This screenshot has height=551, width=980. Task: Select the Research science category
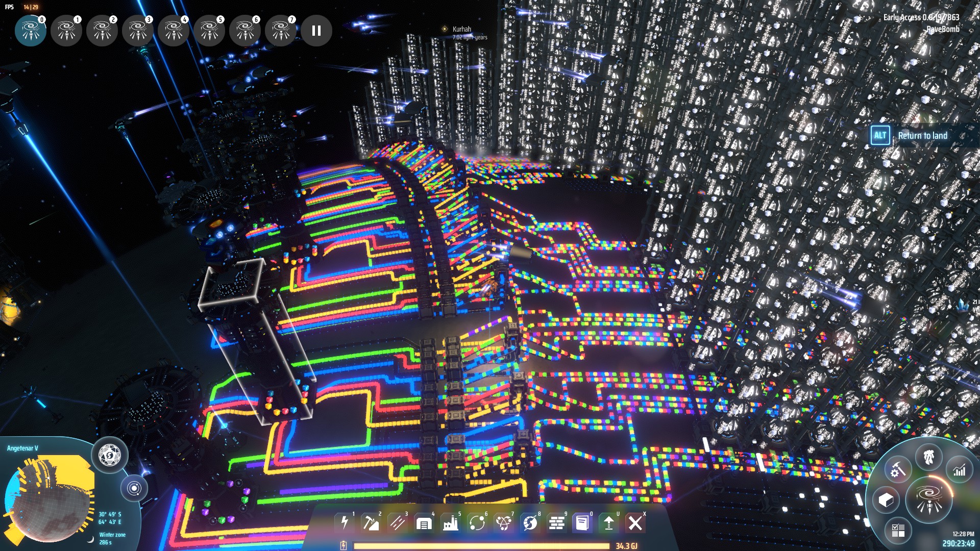click(x=504, y=523)
